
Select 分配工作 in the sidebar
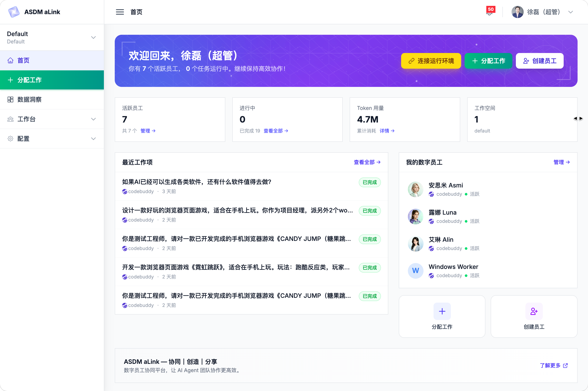click(x=52, y=80)
